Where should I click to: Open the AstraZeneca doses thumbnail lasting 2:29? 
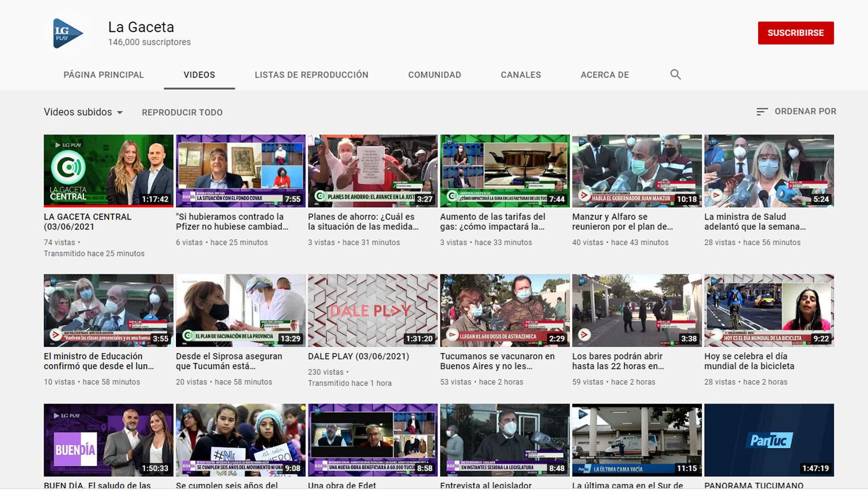pyautogui.click(x=505, y=310)
